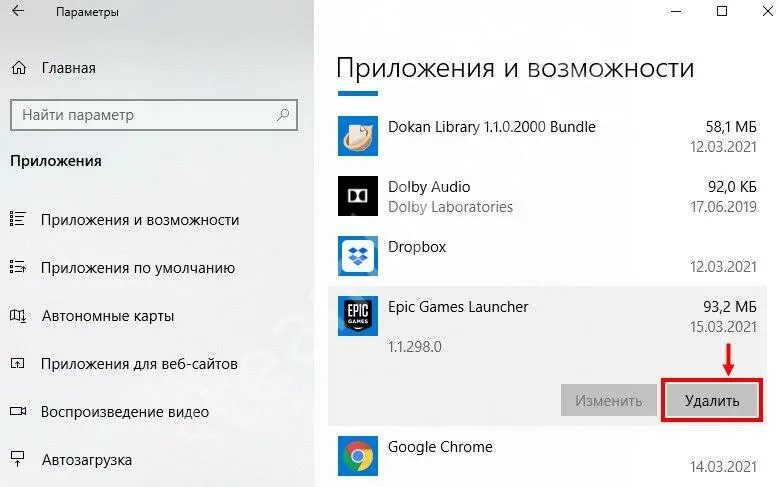The height and width of the screenshot is (487, 778).
Task: Click the Воспроизведение видео camera icon
Action: 18,411
